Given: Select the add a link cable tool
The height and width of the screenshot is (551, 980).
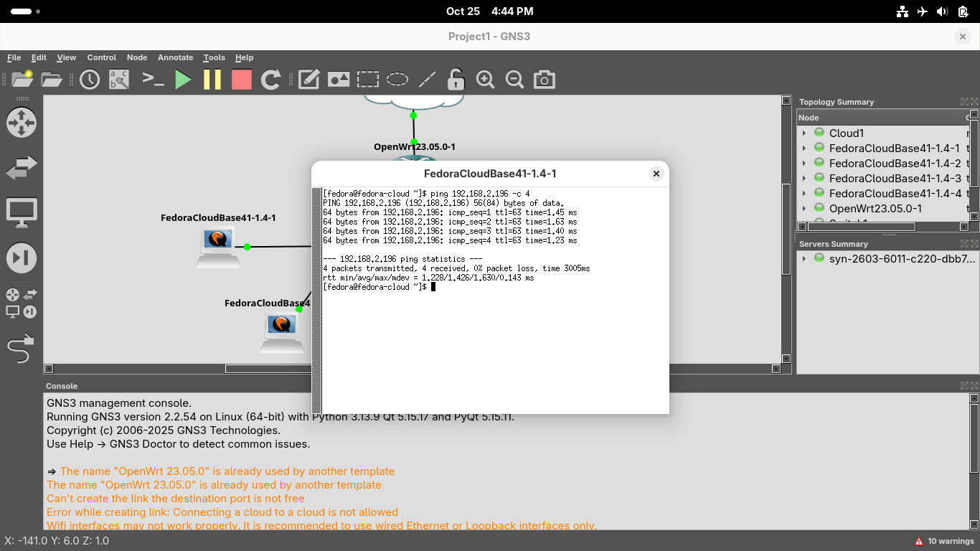Looking at the screenshot, I should [x=21, y=349].
